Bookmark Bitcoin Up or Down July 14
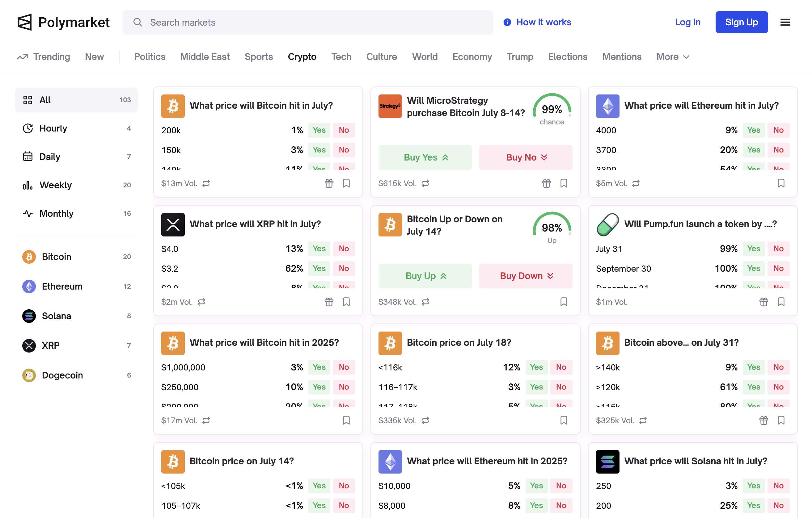This screenshot has width=812, height=518. (564, 302)
